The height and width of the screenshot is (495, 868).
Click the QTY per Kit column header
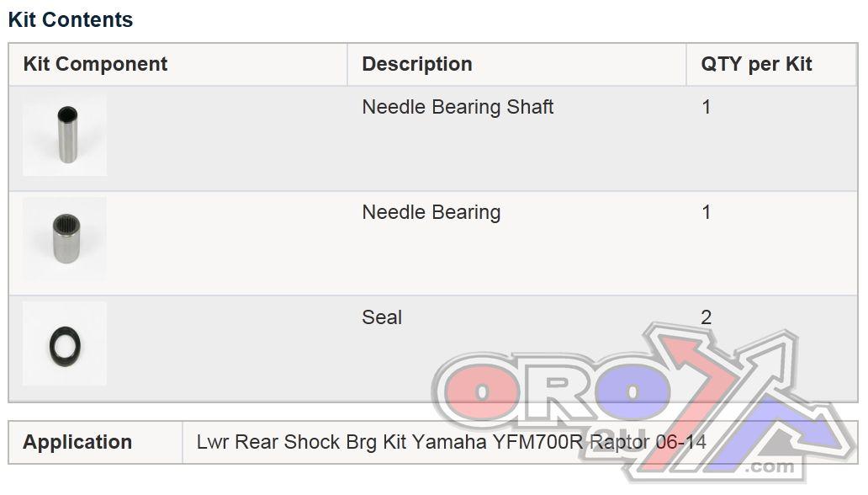pos(756,64)
